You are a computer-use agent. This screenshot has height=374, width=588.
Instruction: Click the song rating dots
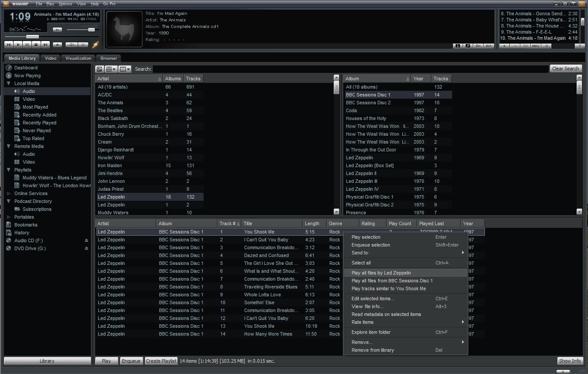point(173,40)
